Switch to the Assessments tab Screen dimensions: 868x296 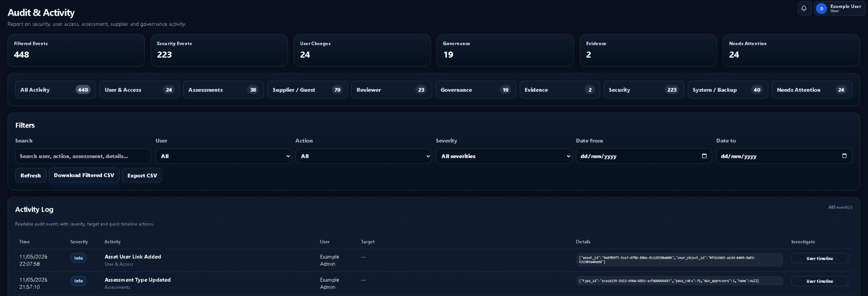[223, 90]
